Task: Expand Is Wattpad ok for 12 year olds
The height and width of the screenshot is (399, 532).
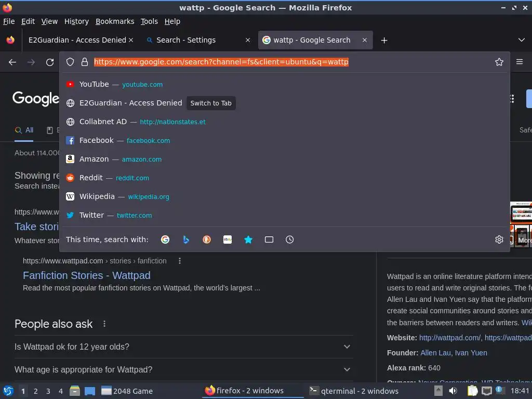Action: point(183,347)
